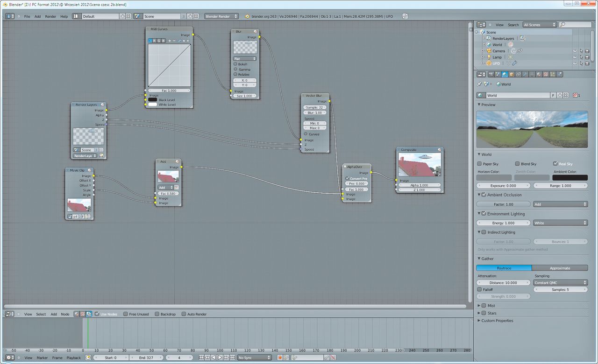598x364 pixels.
Task: Open the Particles properties tab icon
Action: 552,74
